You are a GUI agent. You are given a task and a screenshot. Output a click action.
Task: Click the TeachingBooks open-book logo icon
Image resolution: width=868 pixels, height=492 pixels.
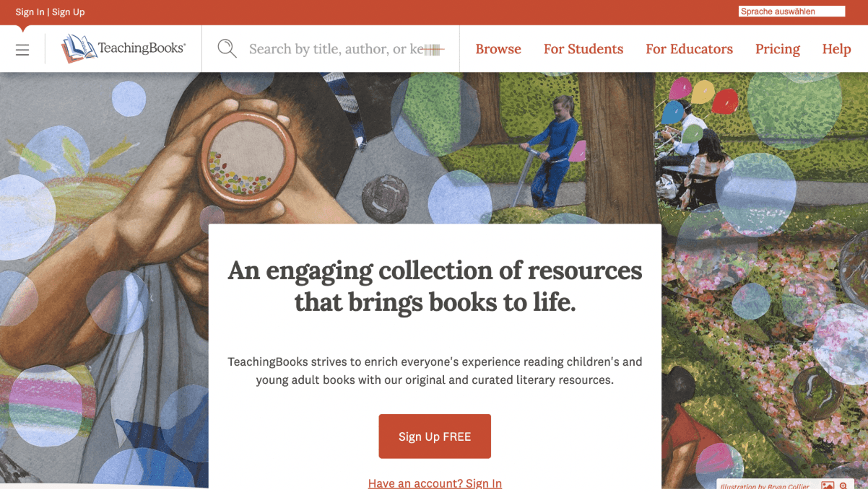point(79,45)
